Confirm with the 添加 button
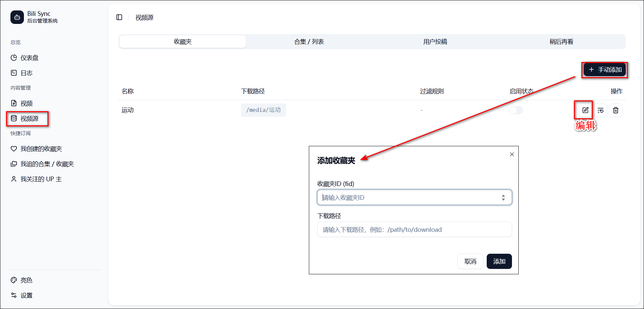The image size is (644, 309). point(499,261)
